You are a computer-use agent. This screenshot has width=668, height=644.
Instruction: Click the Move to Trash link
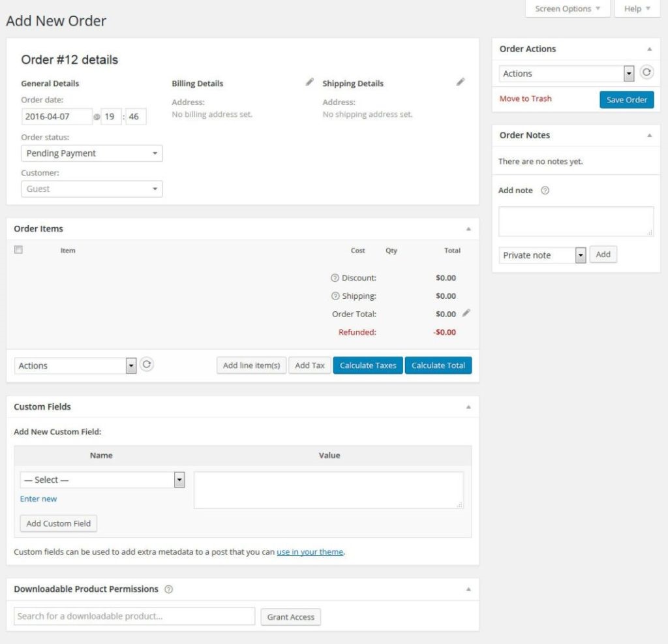[x=525, y=99]
